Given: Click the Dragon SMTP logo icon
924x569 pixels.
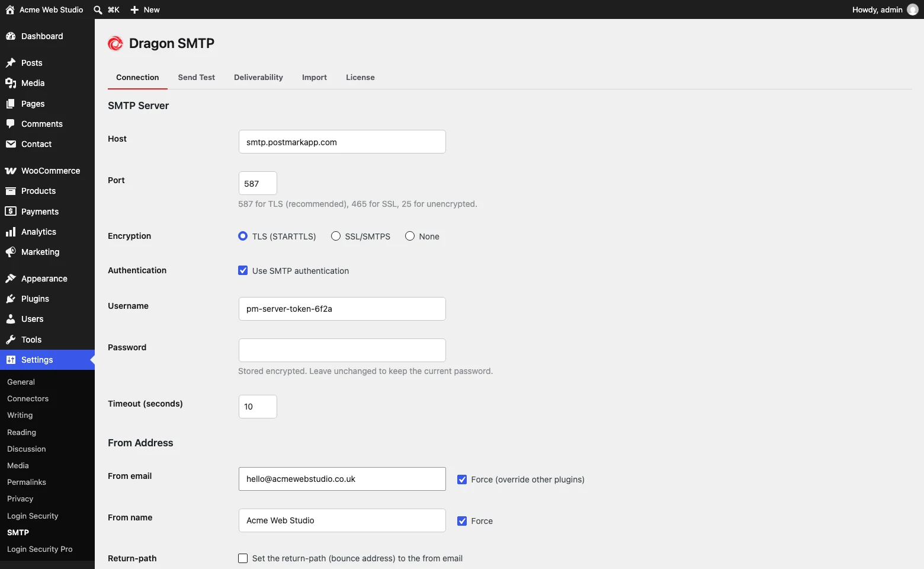Looking at the screenshot, I should (x=115, y=43).
